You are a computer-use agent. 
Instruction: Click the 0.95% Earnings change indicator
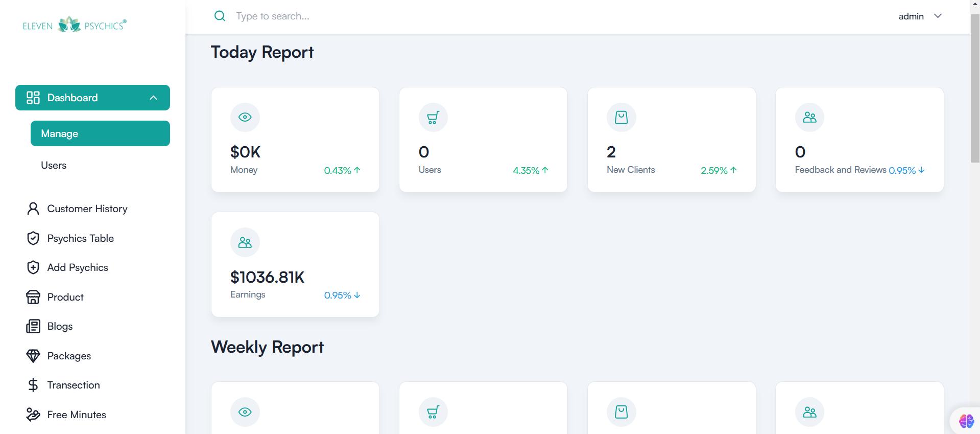point(342,295)
